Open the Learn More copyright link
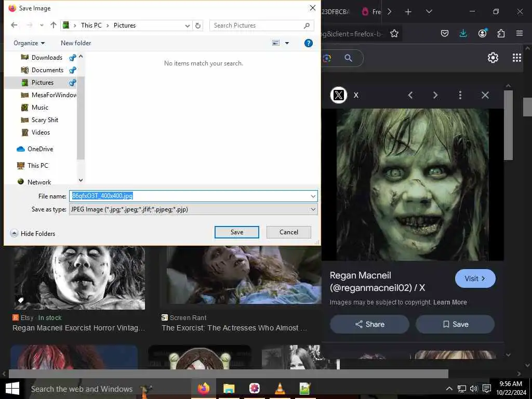This screenshot has width=532, height=399. coord(450,302)
